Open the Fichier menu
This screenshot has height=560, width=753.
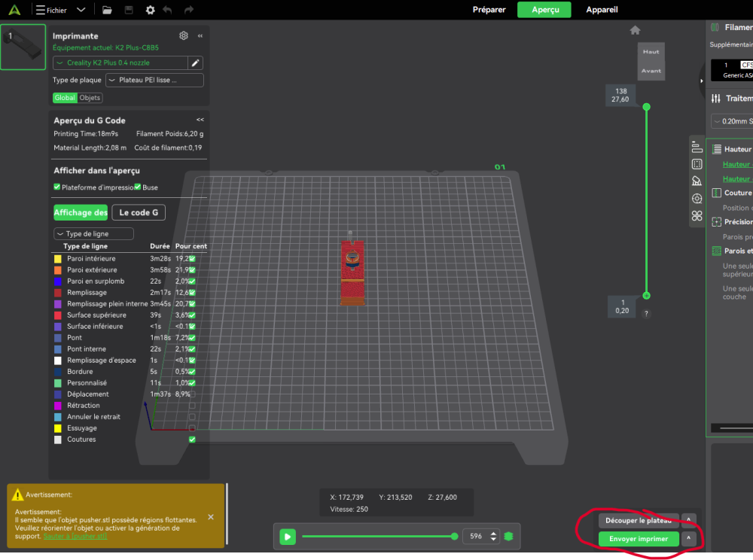click(51, 10)
